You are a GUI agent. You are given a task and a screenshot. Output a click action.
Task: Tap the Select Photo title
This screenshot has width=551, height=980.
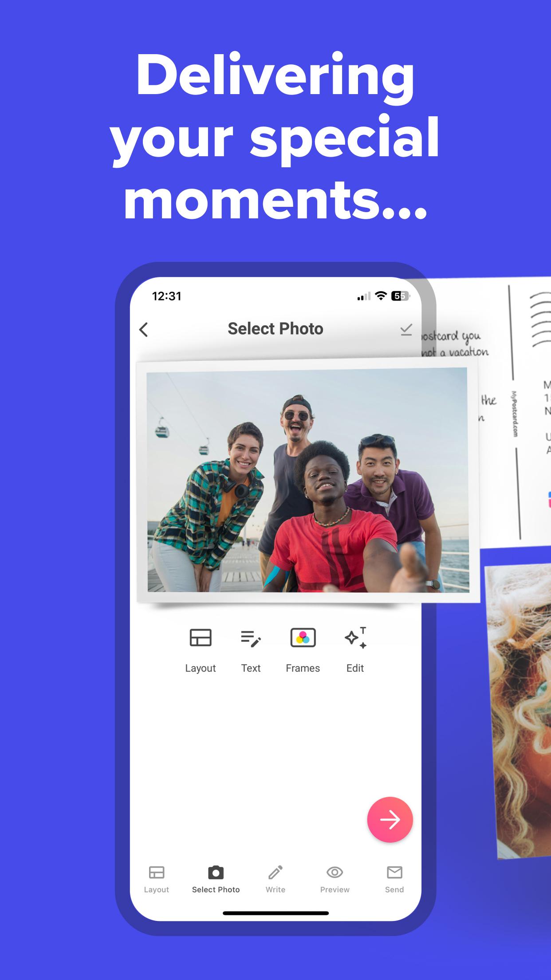point(275,329)
